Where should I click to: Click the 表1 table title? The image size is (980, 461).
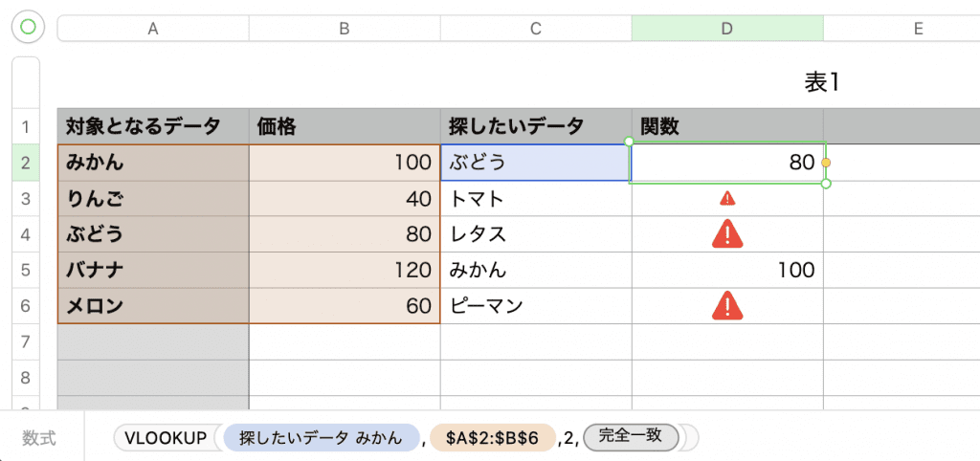821,82
